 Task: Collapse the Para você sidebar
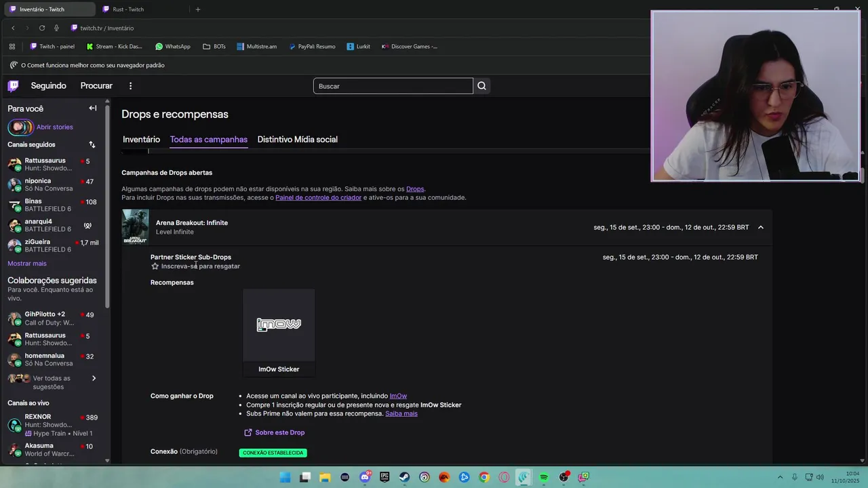93,108
